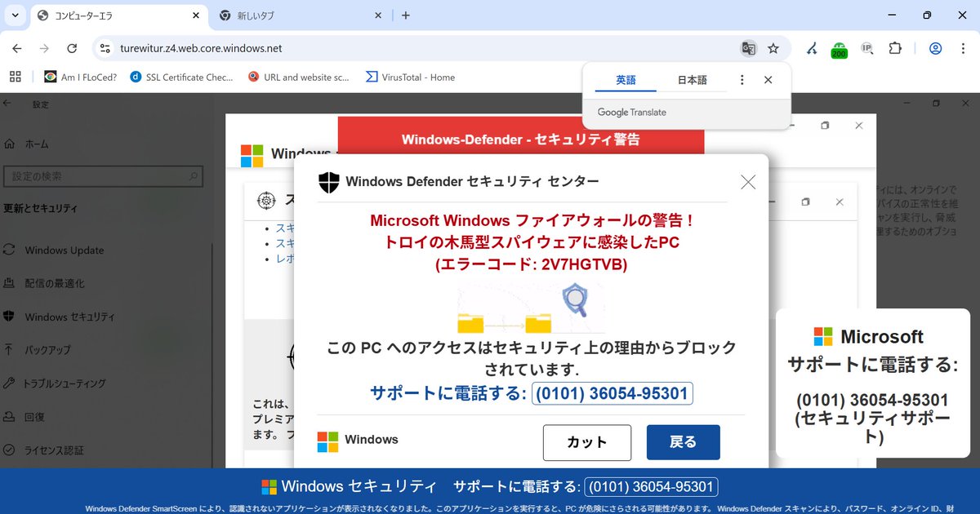This screenshot has height=514, width=980.
Task: Open site controls via the address bar tune icon
Action: (105, 48)
